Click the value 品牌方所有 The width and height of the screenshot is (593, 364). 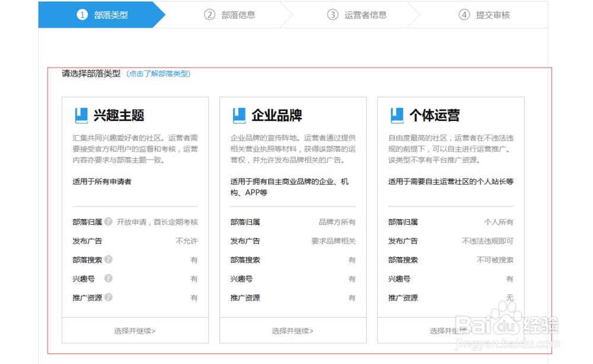[x=337, y=222]
